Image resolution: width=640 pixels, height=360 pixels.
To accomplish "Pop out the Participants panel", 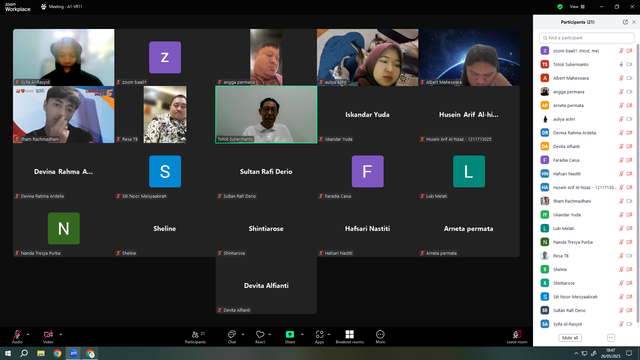I will [x=625, y=22].
